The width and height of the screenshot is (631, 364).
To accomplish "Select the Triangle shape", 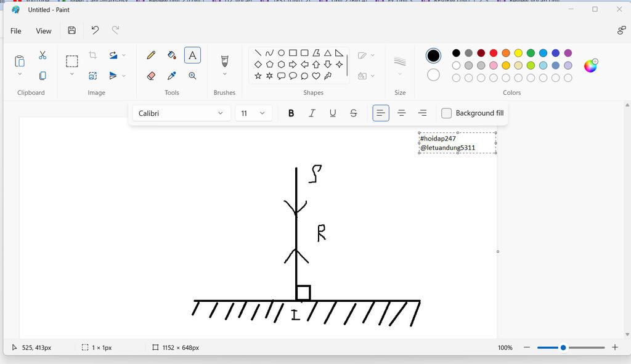I will (x=328, y=53).
